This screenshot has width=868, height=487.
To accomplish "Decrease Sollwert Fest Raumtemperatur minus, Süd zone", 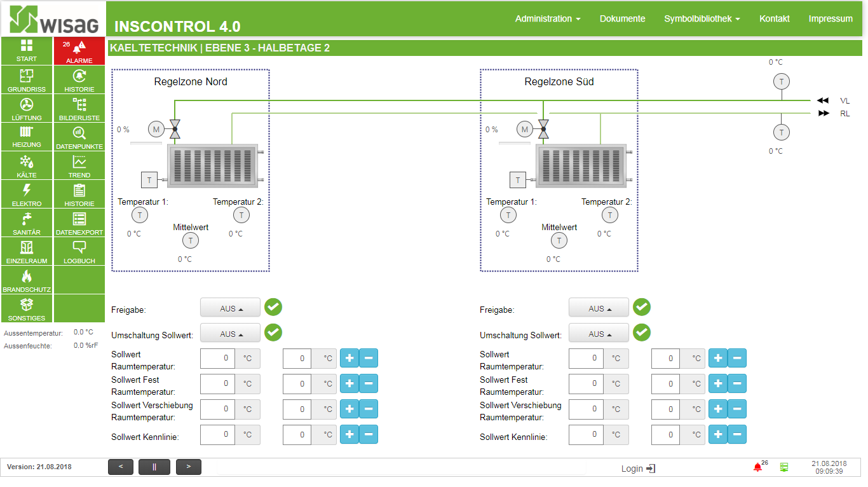I will tap(737, 383).
